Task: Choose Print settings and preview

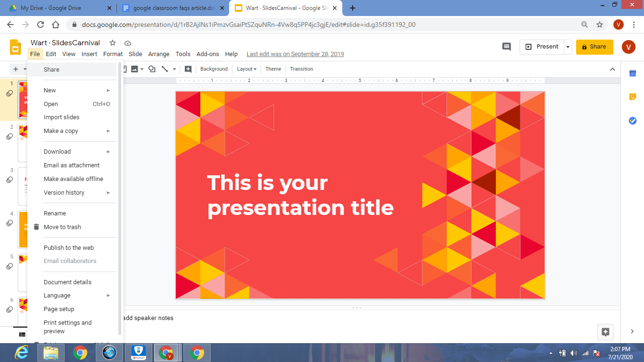Action: [72, 327]
